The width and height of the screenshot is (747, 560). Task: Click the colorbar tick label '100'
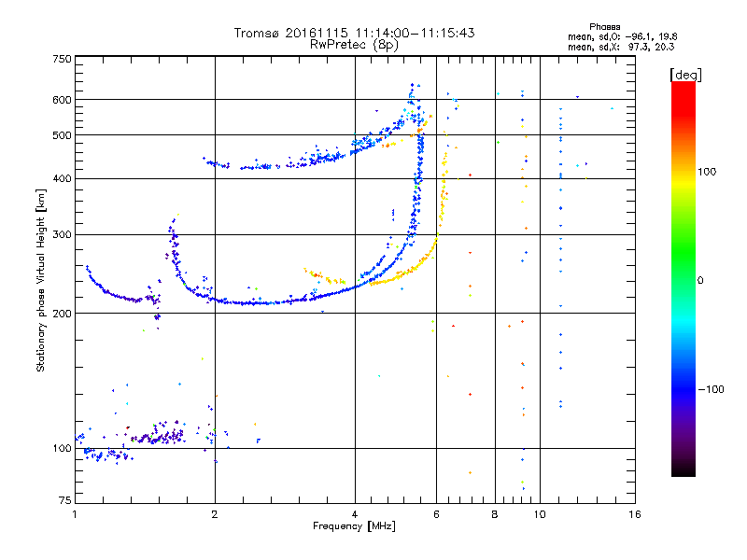pyautogui.click(x=707, y=172)
